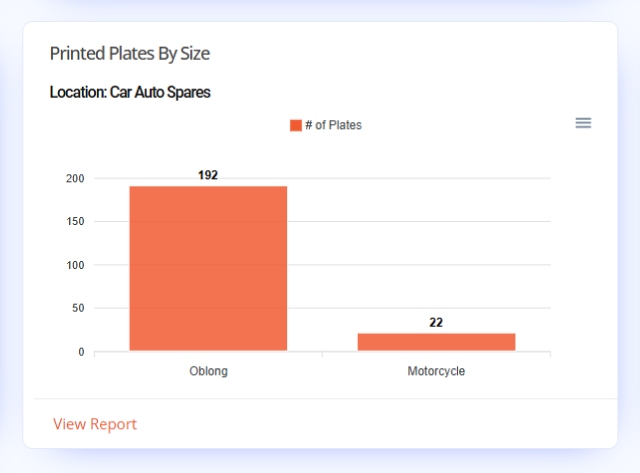
Task: Click the Motorcycle x-axis category label
Action: pos(436,371)
